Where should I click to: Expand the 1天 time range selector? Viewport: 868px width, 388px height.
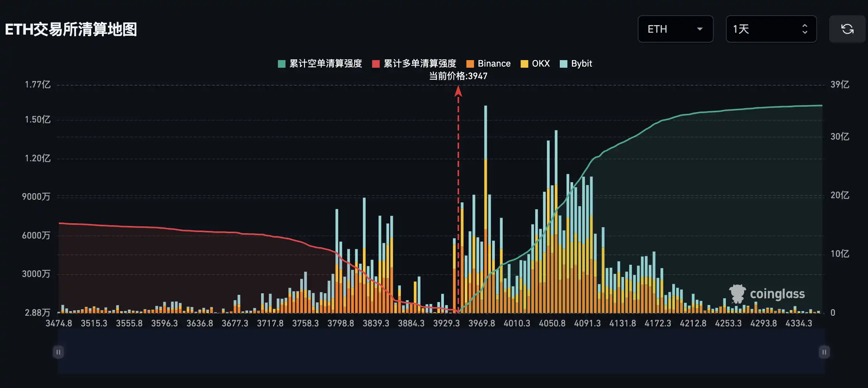click(x=771, y=29)
